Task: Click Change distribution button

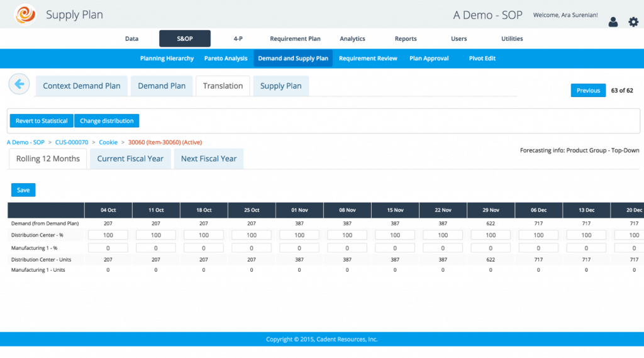Action: tap(107, 121)
